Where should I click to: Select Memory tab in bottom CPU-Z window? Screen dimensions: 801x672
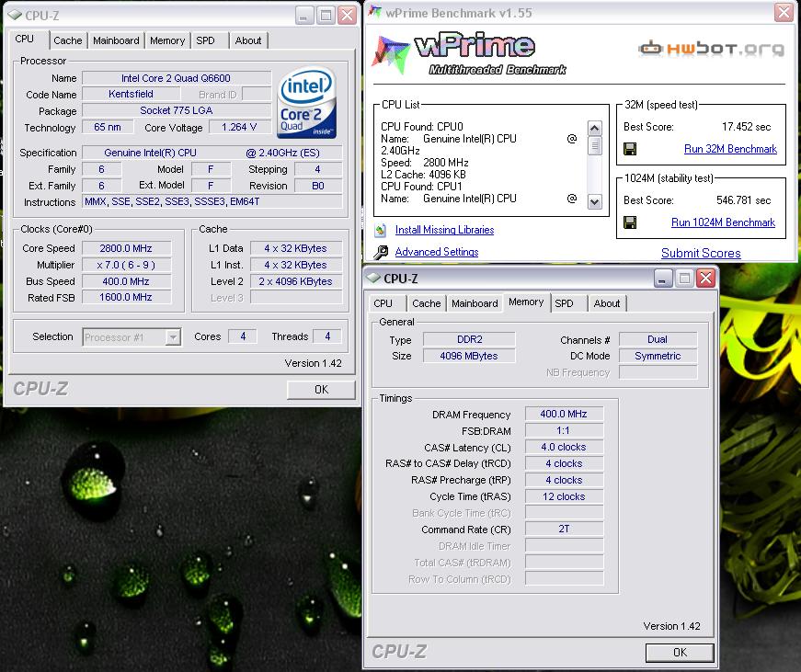pyautogui.click(x=526, y=302)
